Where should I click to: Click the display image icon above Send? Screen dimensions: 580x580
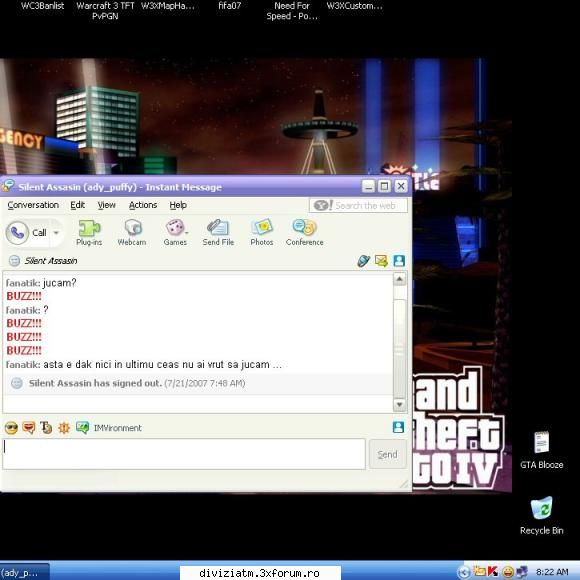[x=398, y=427]
